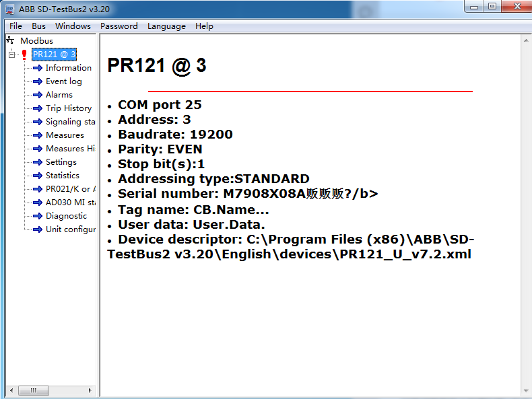Viewport: 532px width, 399px height.
Task: Open the Settings page
Action: (x=61, y=162)
